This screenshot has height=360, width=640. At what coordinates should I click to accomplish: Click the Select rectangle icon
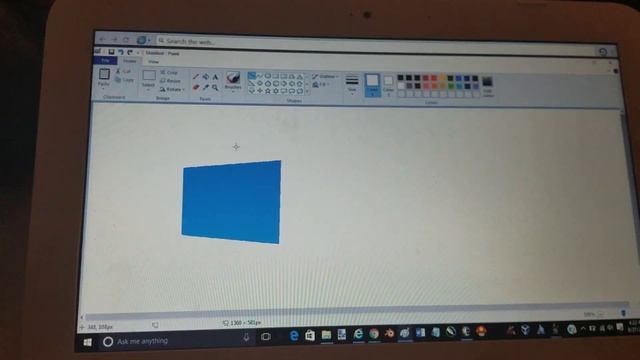pyautogui.click(x=149, y=76)
